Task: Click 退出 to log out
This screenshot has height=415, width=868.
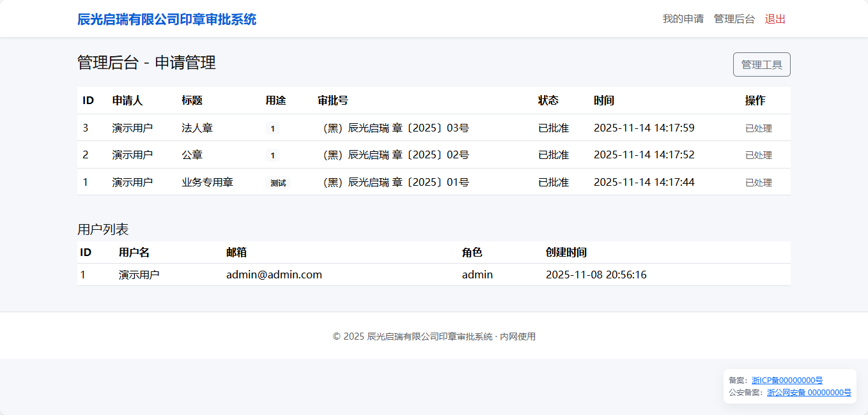Action: tap(775, 19)
